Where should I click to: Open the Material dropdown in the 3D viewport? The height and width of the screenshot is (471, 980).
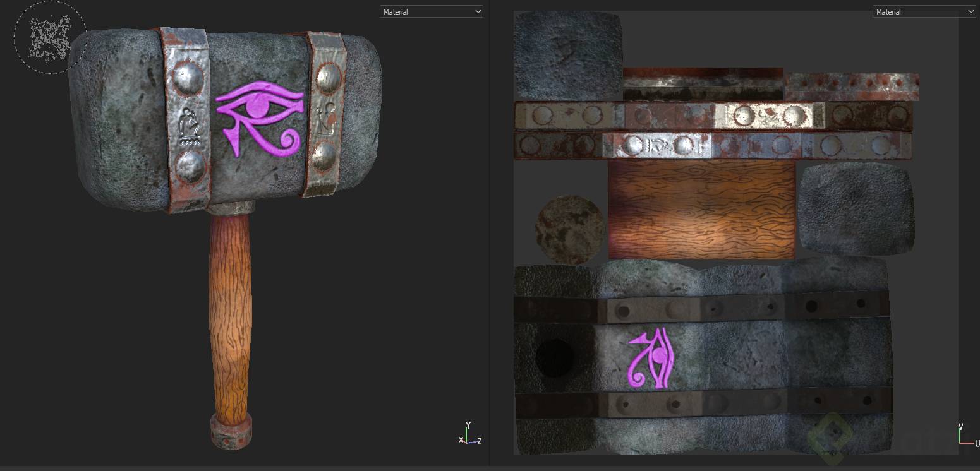tap(432, 11)
